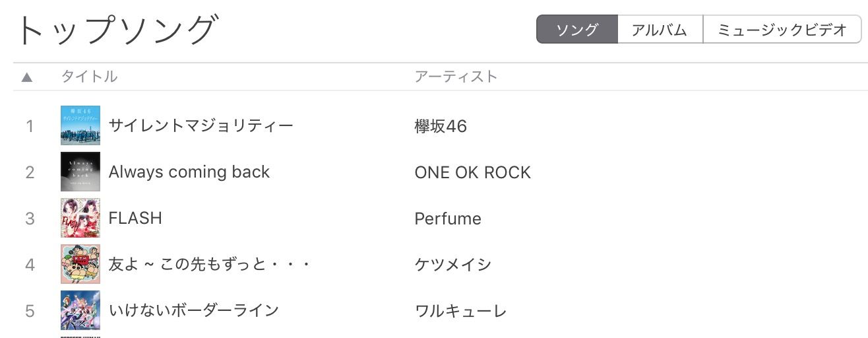Open the song サイレントマジョリティー
868x338 pixels.
(201, 125)
